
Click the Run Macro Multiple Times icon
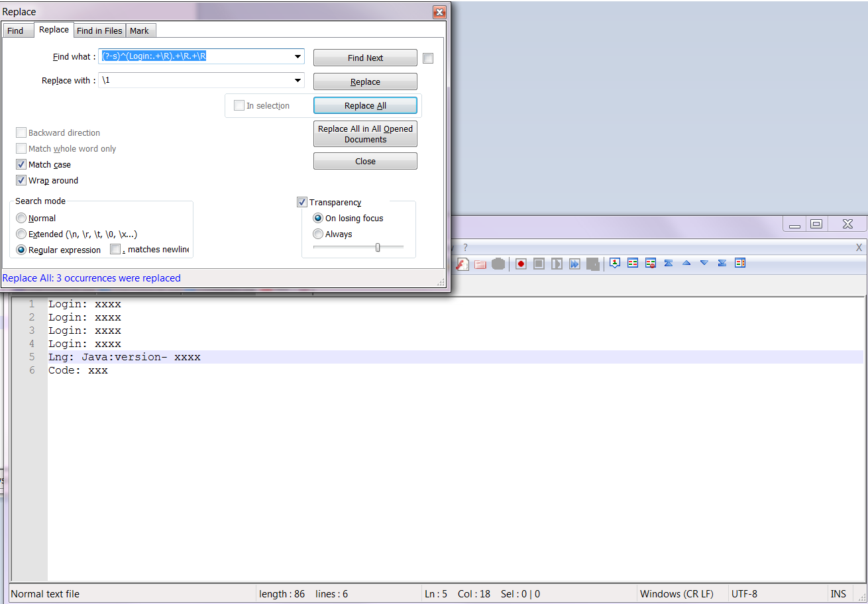pyautogui.click(x=574, y=264)
